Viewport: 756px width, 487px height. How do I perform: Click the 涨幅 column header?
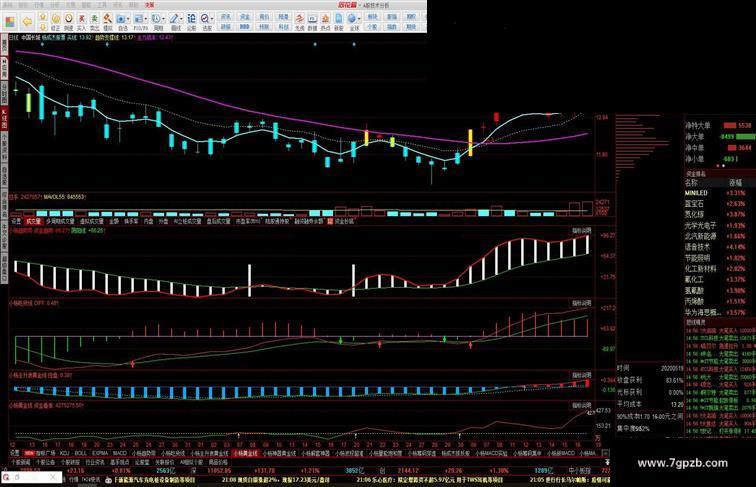coord(735,183)
